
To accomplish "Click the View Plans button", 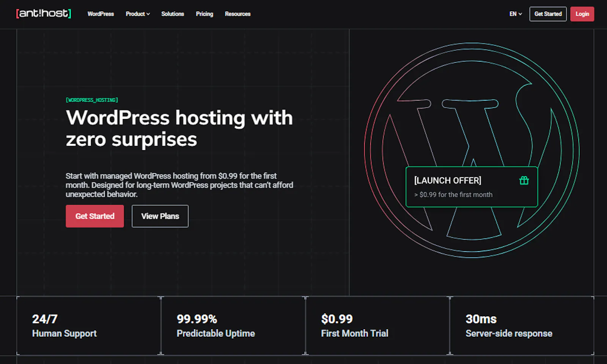I will point(160,216).
